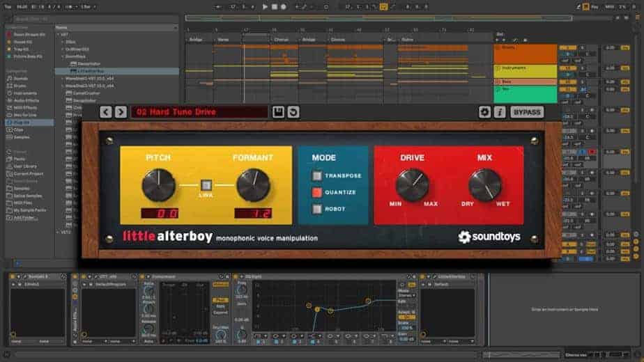Load the next preset in Little AlterBoy
The image size is (644, 362).
tap(121, 112)
